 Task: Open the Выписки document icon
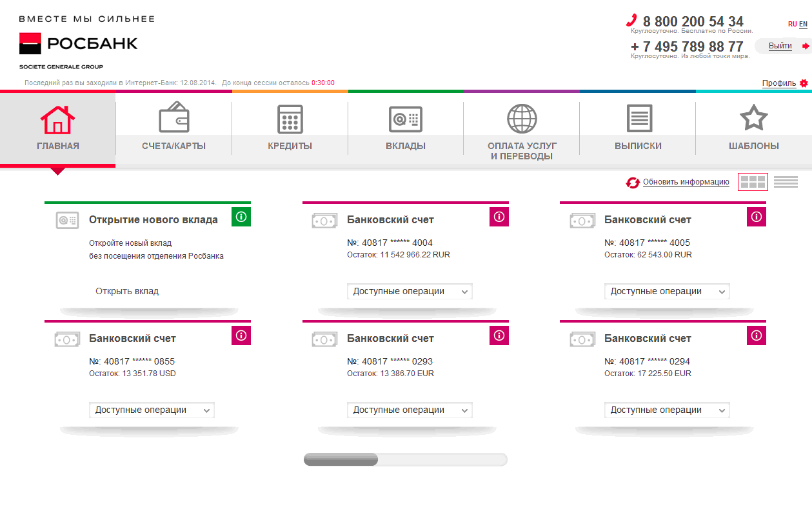(639, 119)
